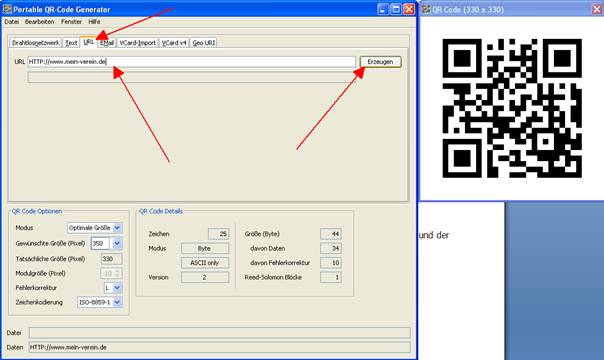
Task: Click the Tatsächliche Größe field showing 330
Action: pos(111,259)
